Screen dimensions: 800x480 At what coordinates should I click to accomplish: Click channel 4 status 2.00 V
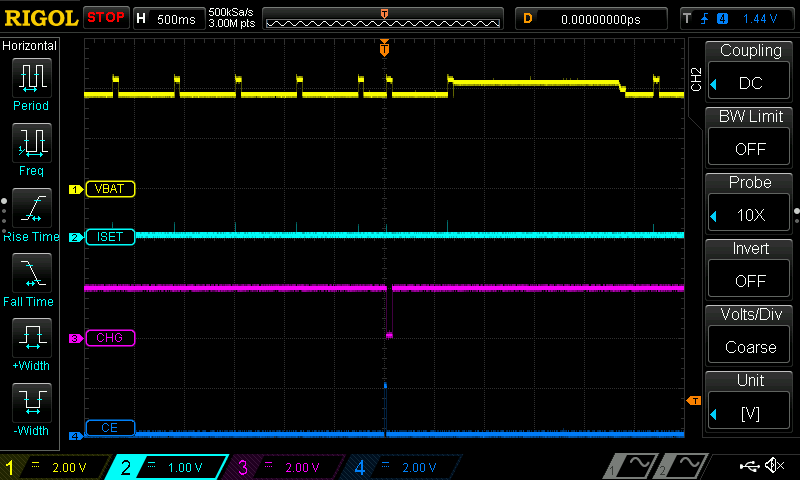pyautogui.click(x=403, y=467)
